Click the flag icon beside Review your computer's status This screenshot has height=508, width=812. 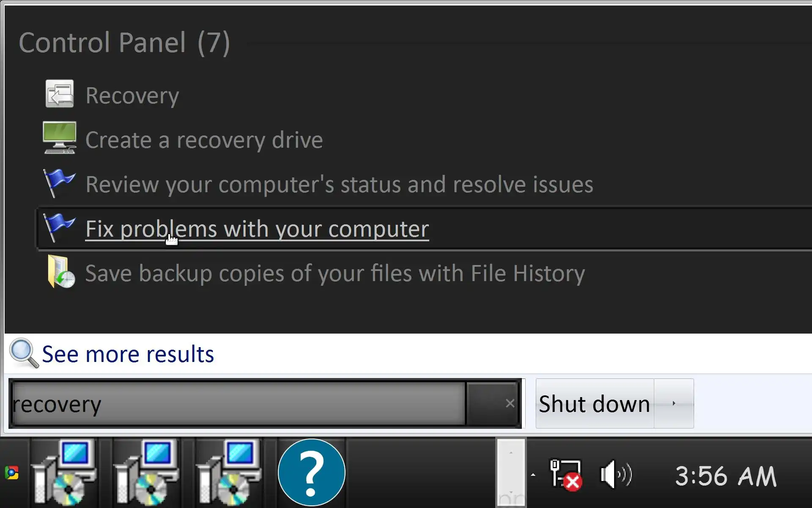pos(59,183)
